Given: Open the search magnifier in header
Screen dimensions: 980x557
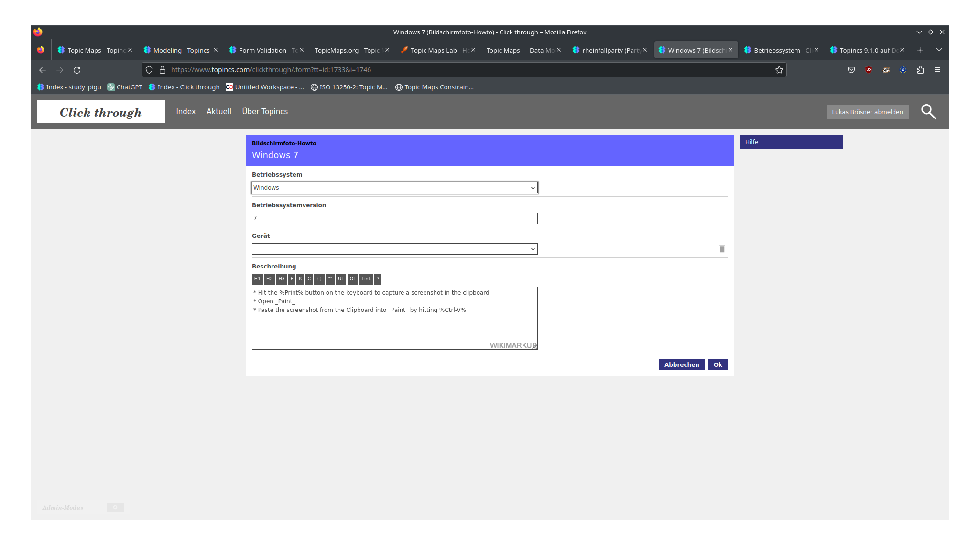Looking at the screenshot, I should point(928,112).
